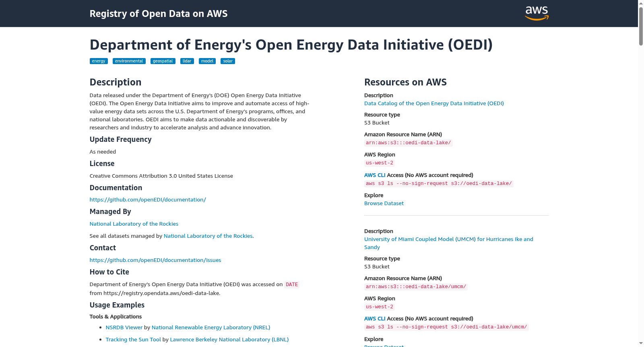Select the solar tag
The height and width of the screenshot is (347, 644).
pyautogui.click(x=228, y=61)
